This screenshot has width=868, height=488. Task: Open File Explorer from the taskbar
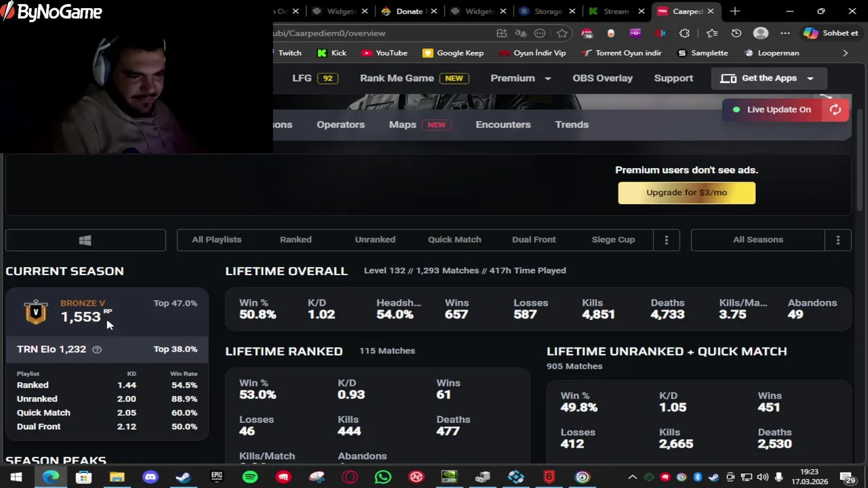click(117, 477)
